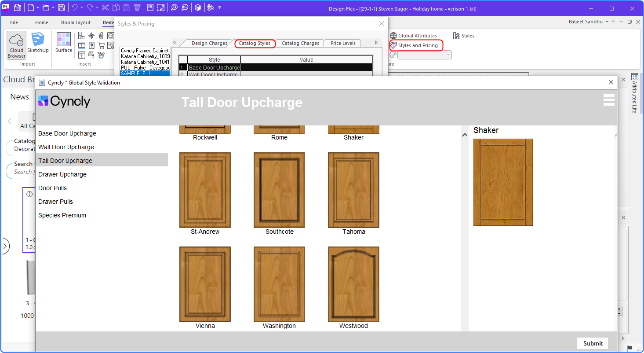
Task: Select Drawer Pulls in left list
Action: [102, 202]
